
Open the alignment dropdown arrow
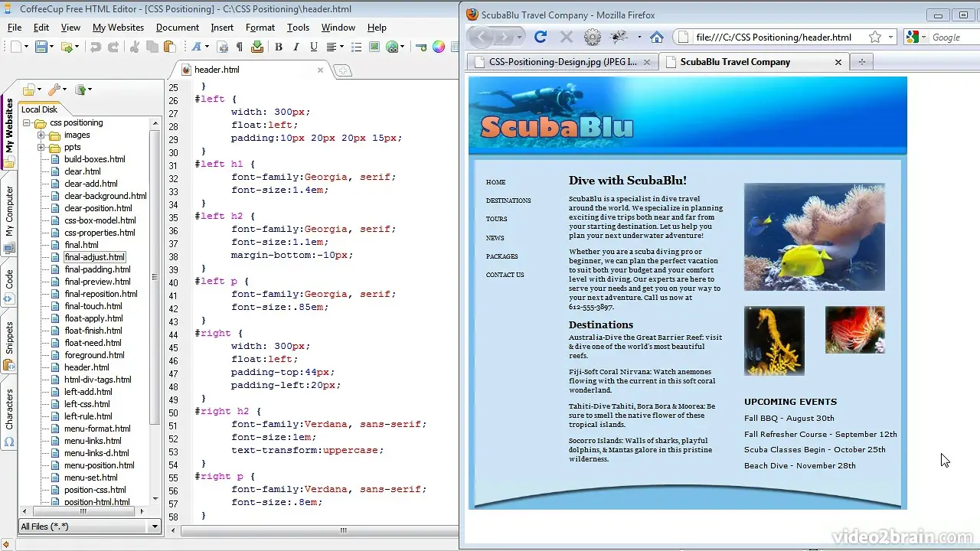point(342,47)
